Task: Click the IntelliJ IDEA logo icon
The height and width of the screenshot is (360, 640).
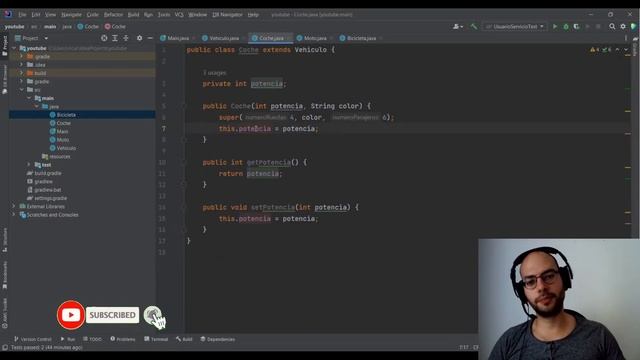Action: click(x=8, y=14)
